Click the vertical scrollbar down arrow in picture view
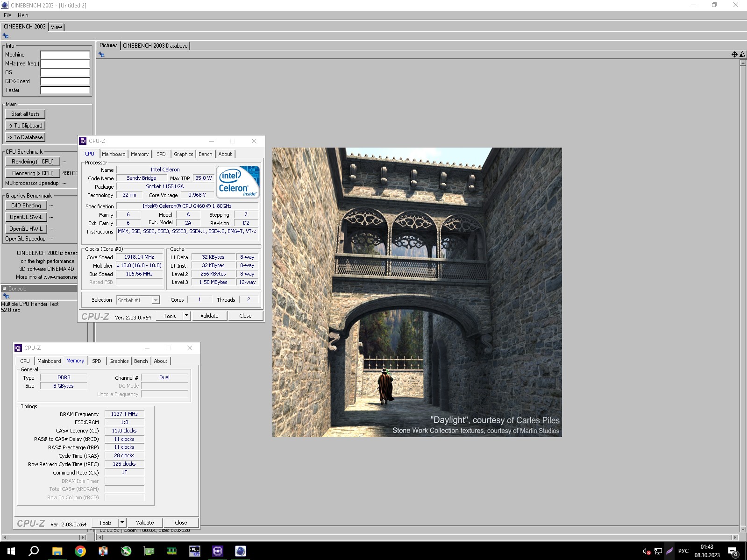This screenshot has width=747, height=560. (743, 530)
